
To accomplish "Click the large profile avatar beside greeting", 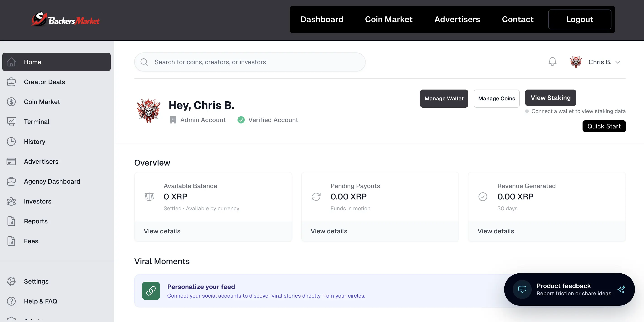I will point(149,111).
